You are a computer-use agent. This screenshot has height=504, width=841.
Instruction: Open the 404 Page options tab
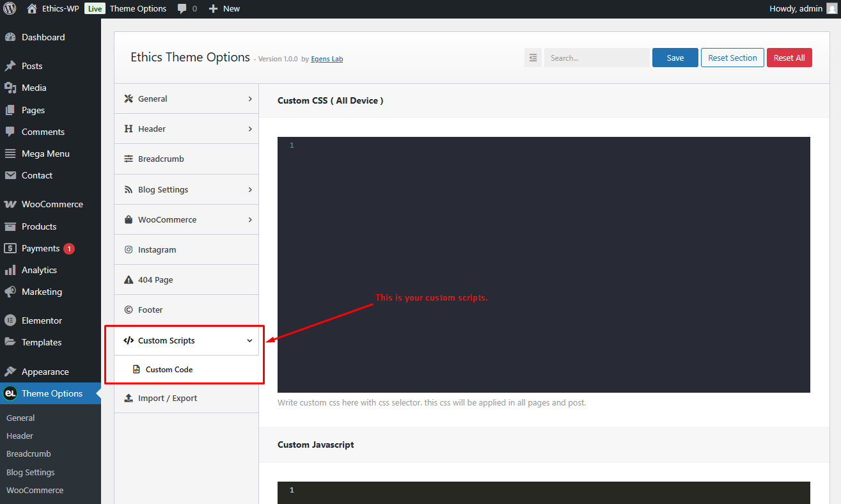[x=186, y=280]
